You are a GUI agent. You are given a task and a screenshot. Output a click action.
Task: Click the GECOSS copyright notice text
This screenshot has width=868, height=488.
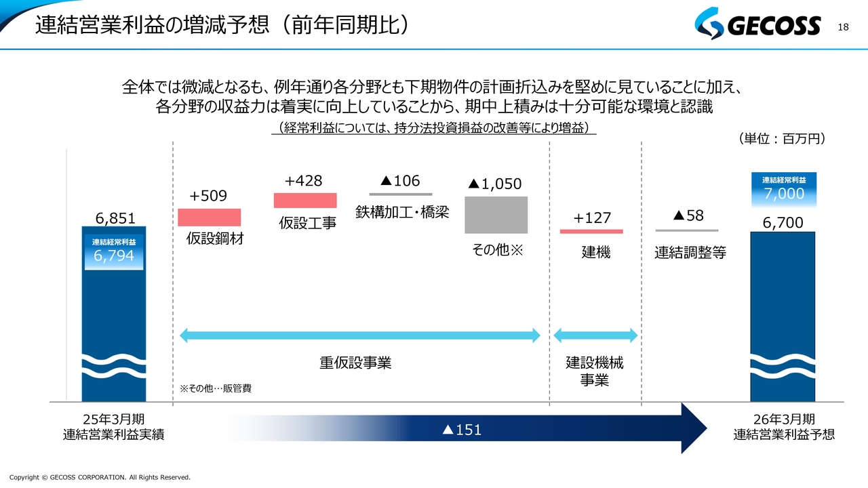click(100, 477)
